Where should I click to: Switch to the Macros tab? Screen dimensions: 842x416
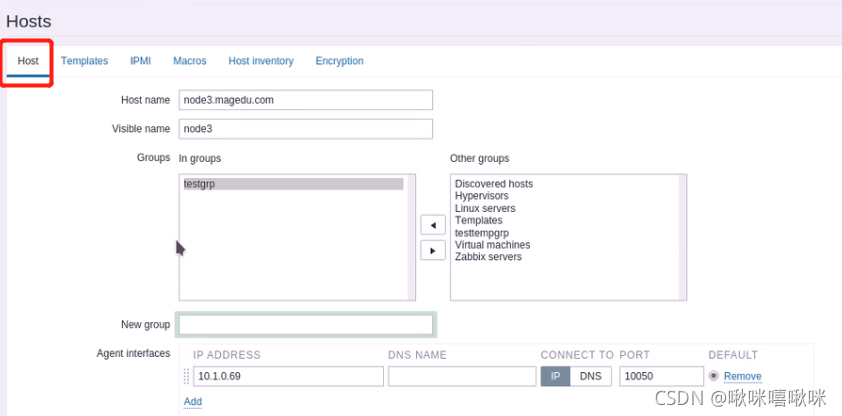point(190,61)
